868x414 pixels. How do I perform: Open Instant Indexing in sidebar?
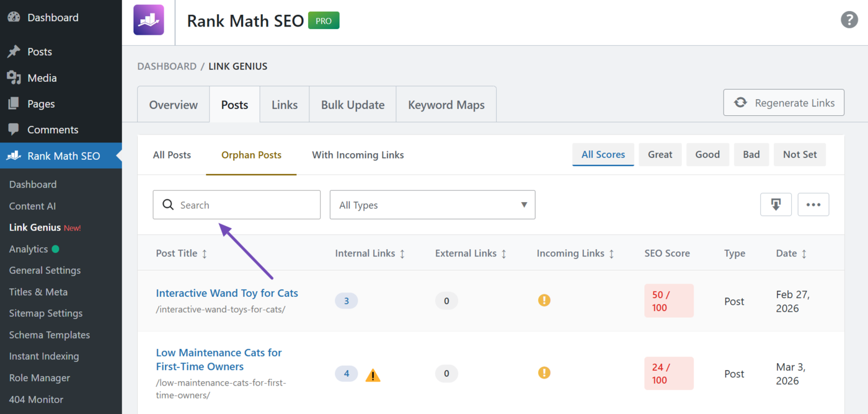click(x=44, y=356)
